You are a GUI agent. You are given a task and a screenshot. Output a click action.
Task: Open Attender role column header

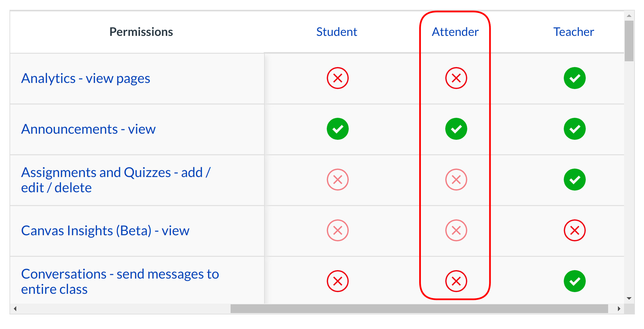coord(455,32)
